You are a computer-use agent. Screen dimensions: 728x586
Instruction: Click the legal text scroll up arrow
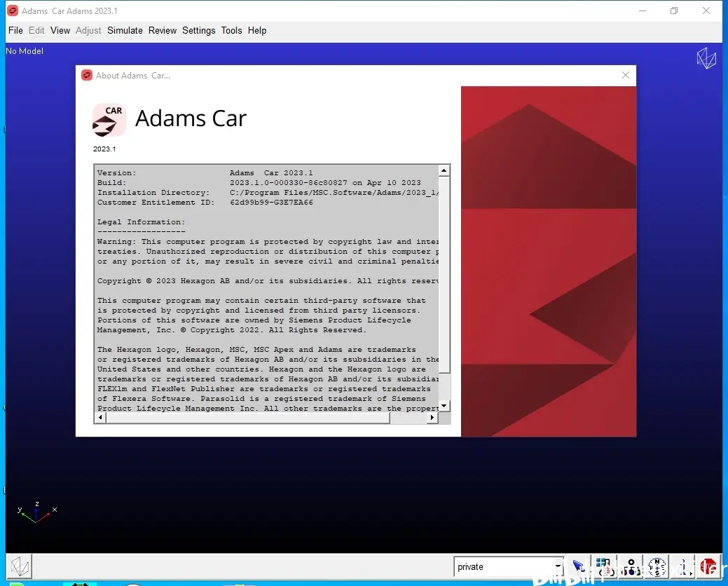[444, 170]
